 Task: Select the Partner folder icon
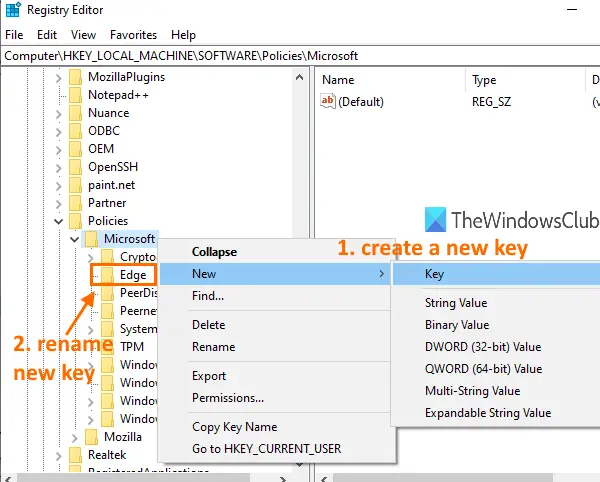[75, 203]
